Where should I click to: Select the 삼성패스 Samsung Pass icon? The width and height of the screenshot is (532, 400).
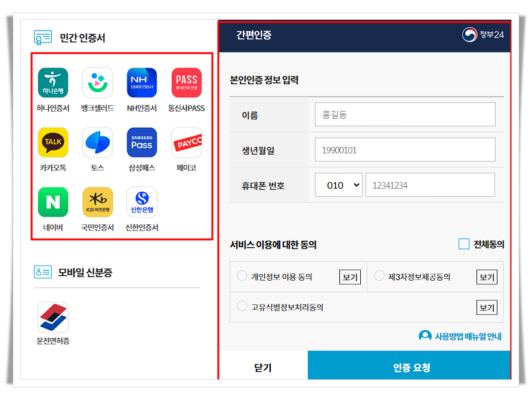pyautogui.click(x=142, y=142)
